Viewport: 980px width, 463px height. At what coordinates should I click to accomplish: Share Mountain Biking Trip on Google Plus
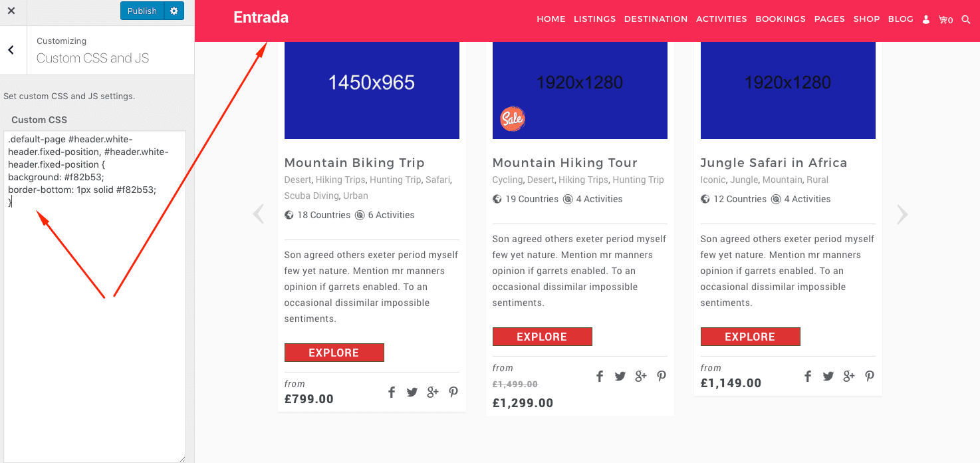tap(433, 392)
